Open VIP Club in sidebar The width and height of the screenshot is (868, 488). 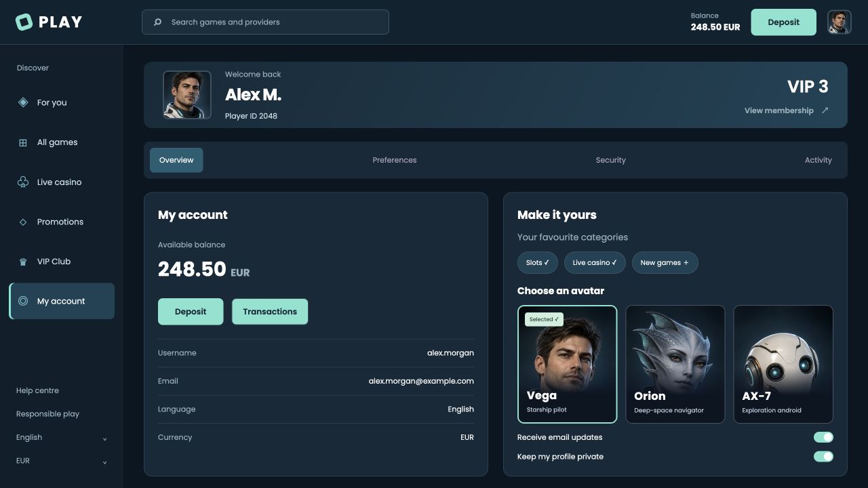(62, 262)
